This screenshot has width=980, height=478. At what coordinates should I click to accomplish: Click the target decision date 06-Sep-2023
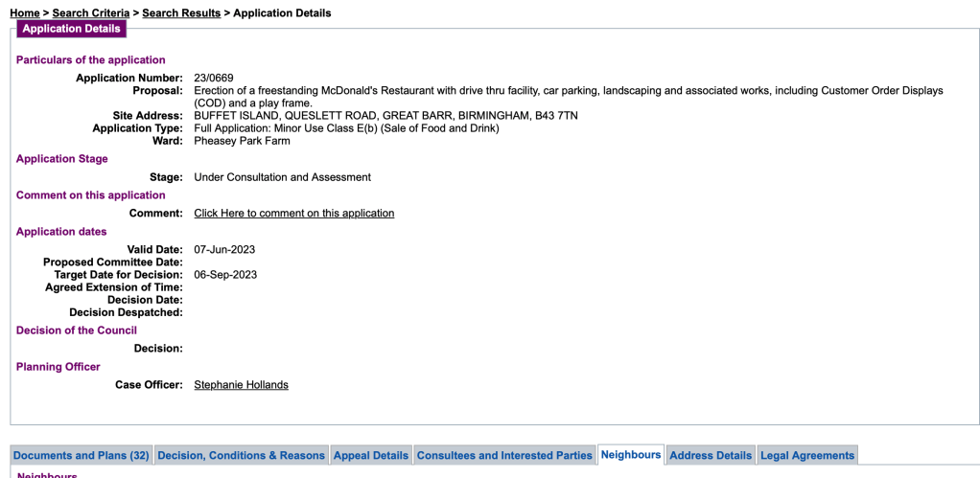(x=225, y=275)
